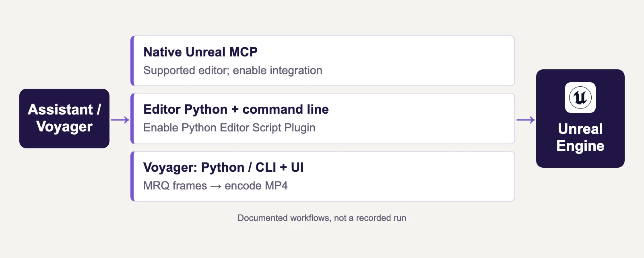Click 'Supported editor; enable integration' text
The width and height of the screenshot is (644, 258).
click(233, 71)
